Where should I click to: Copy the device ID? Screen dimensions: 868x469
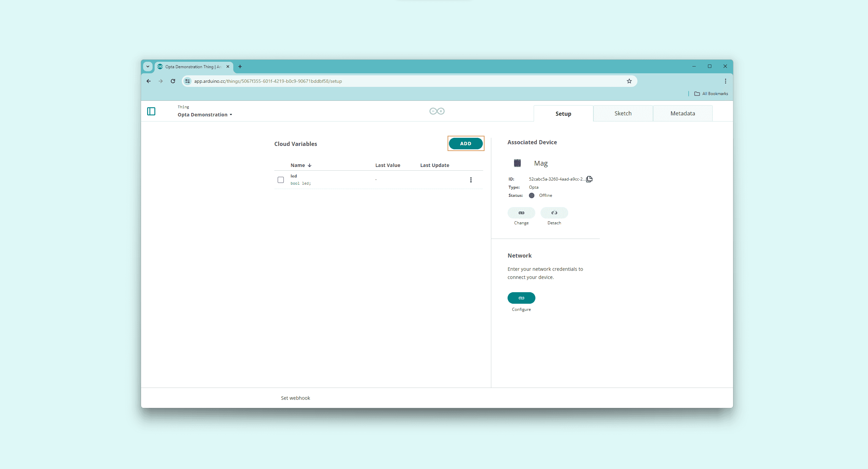coord(589,179)
